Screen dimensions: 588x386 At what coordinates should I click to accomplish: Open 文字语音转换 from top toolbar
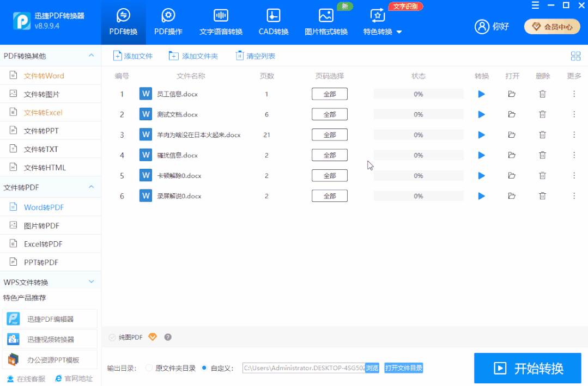(x=221, y=22)
